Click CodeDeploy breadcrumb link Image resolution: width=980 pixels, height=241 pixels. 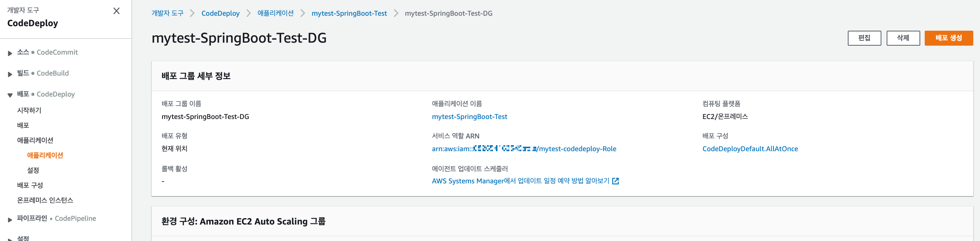(x=220, y=13)
